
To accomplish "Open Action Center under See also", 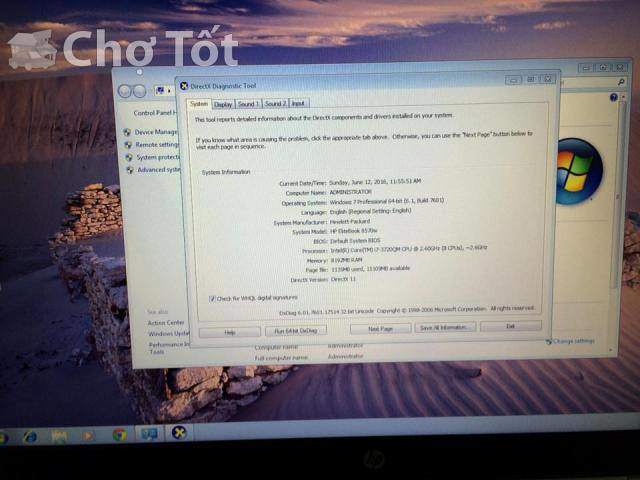I will pyautogui.click(x=166, y=323).
